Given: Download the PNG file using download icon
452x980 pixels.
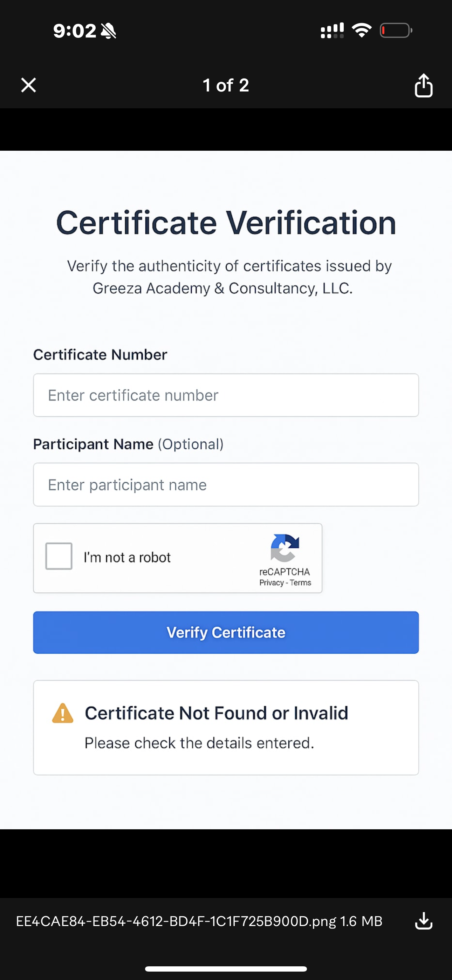Looking at the screenshot, I should [424, 921].
